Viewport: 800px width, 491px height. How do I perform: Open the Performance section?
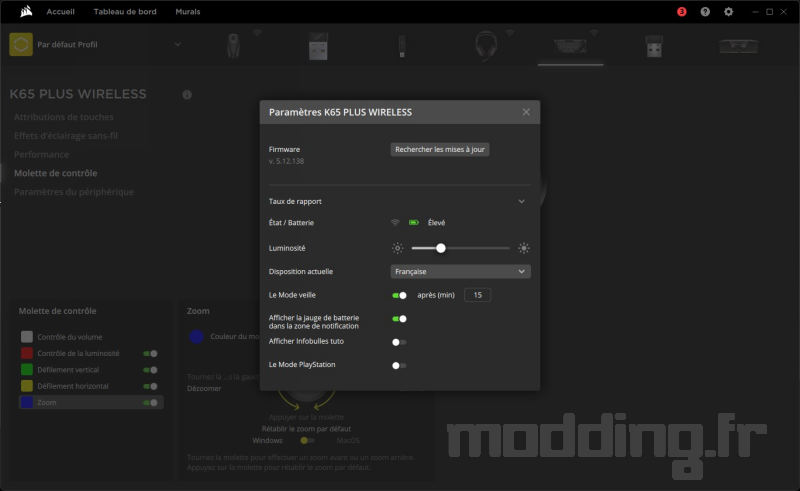point(41,154)
